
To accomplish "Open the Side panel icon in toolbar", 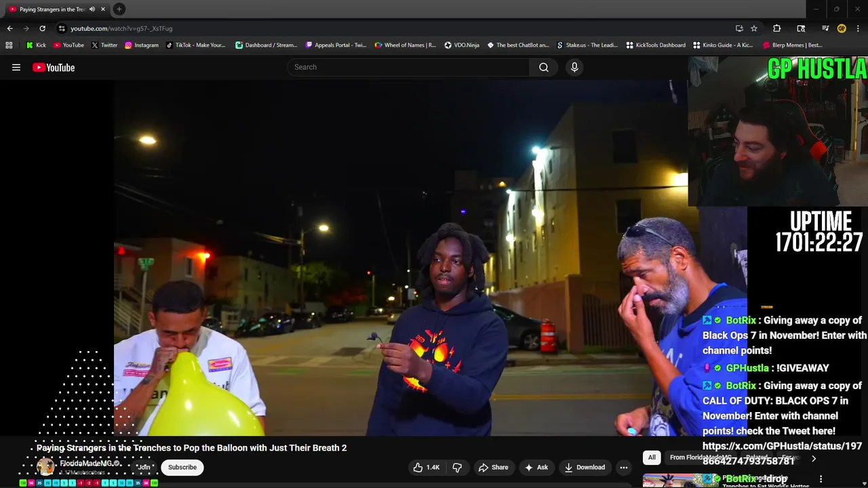I will 801,28.
